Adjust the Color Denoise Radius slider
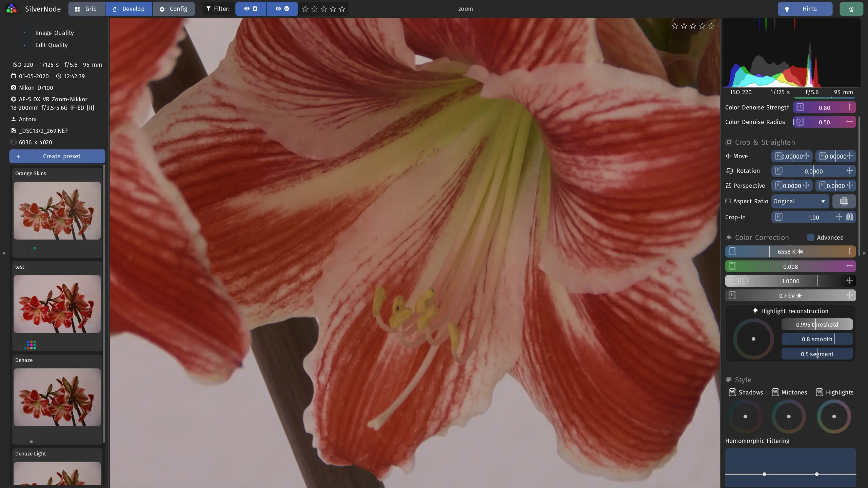 (x=824, y=122)
